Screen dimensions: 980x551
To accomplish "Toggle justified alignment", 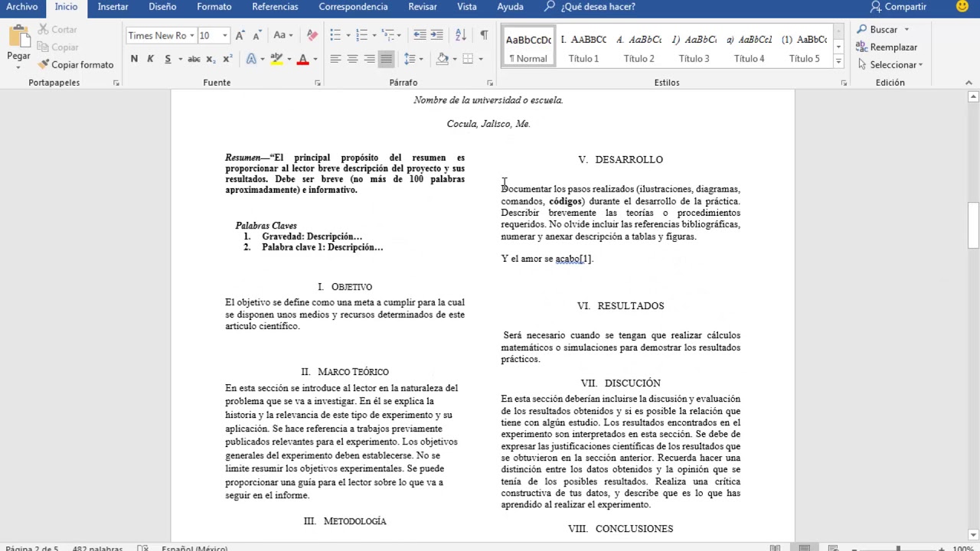I will coord(386,59).
